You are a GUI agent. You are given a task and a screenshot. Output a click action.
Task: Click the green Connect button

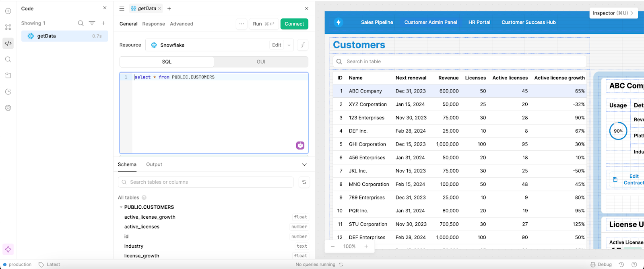coord(294,24)
